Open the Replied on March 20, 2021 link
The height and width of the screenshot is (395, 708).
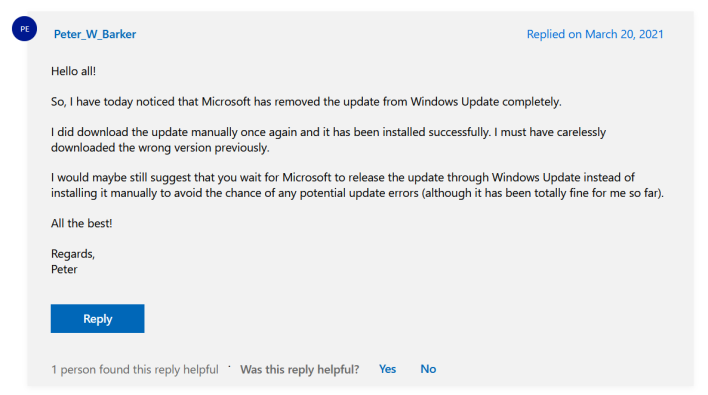coord(595,34)
